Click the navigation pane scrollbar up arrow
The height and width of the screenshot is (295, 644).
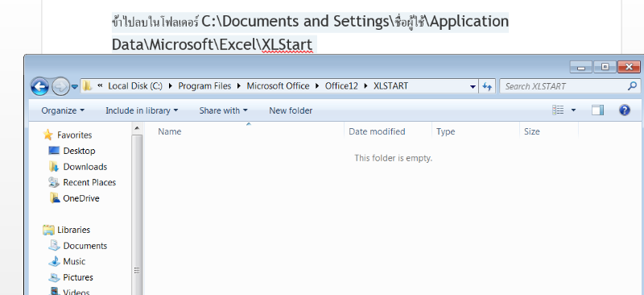click(137, 128)
